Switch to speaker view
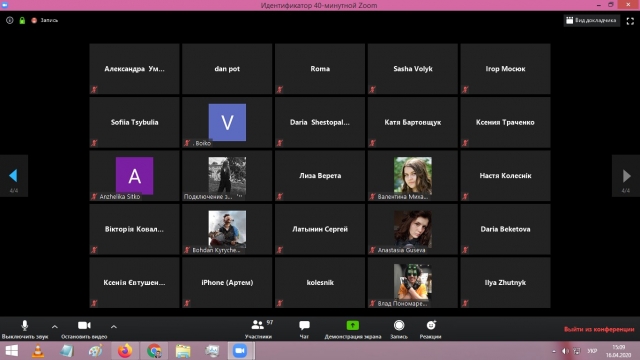Viewport: 640px width, 360px height. (591, 20)
